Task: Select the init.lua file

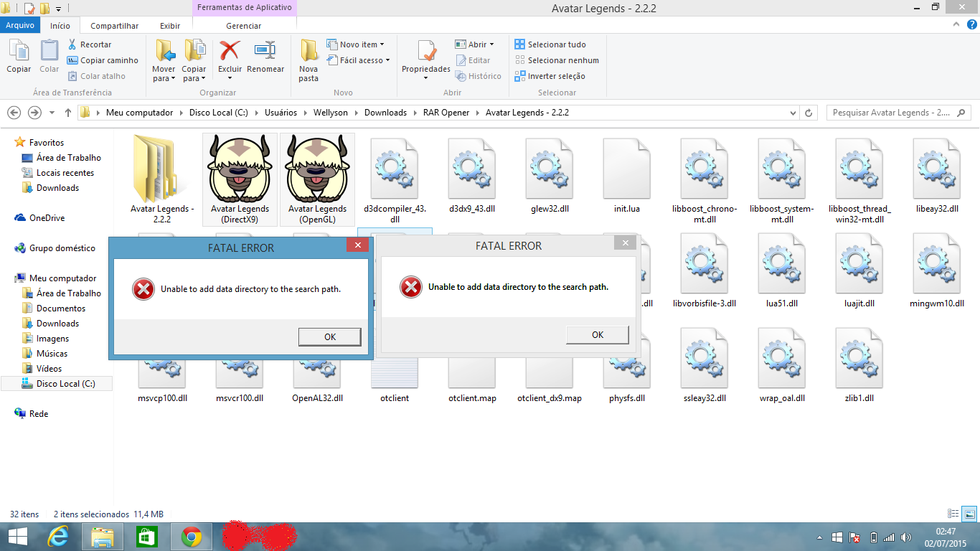Action: [x=627, y=176]
